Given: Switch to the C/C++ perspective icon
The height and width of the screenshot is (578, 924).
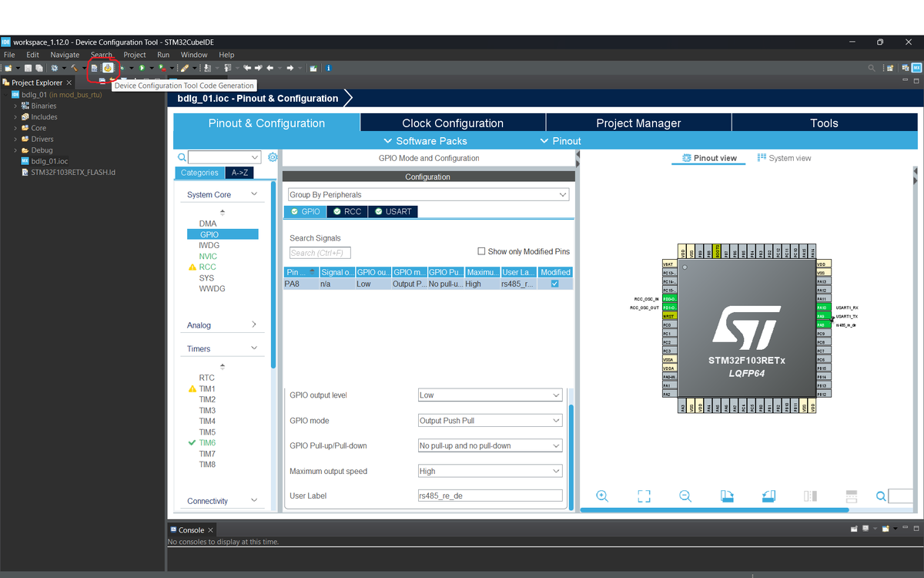Looking at the screenshot, I should tap(905, 68).
